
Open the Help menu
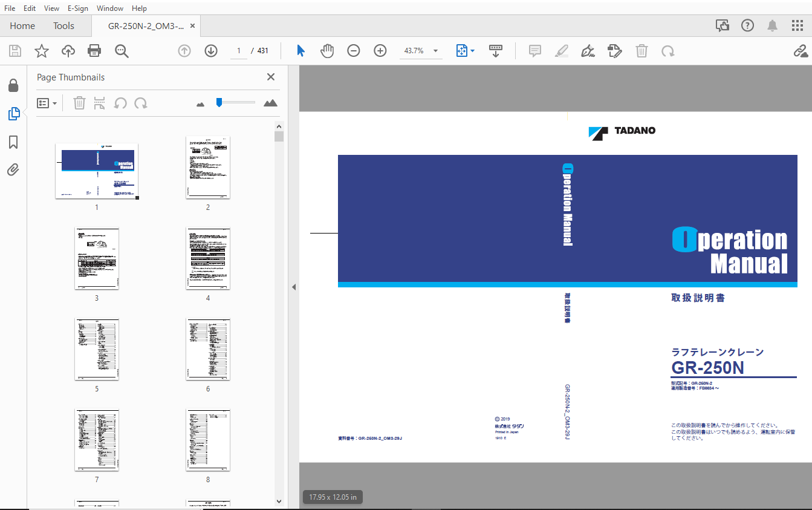[139, 8]
